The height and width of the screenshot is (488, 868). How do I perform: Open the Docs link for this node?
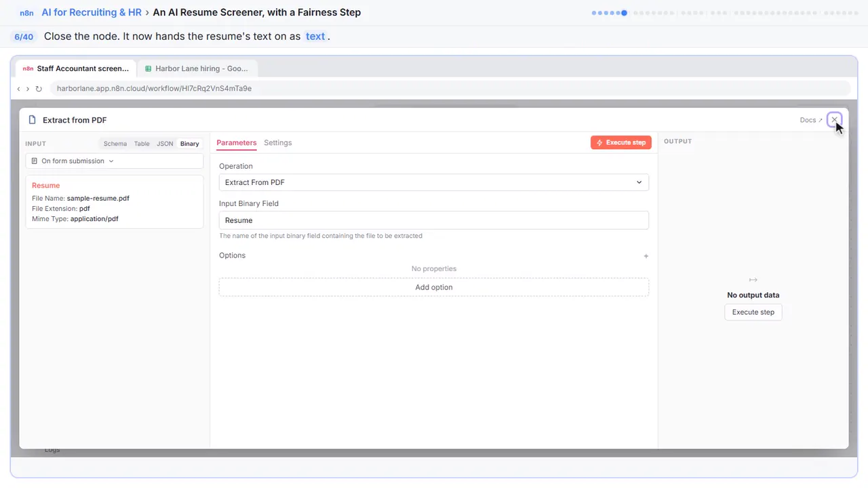point(811,120)
